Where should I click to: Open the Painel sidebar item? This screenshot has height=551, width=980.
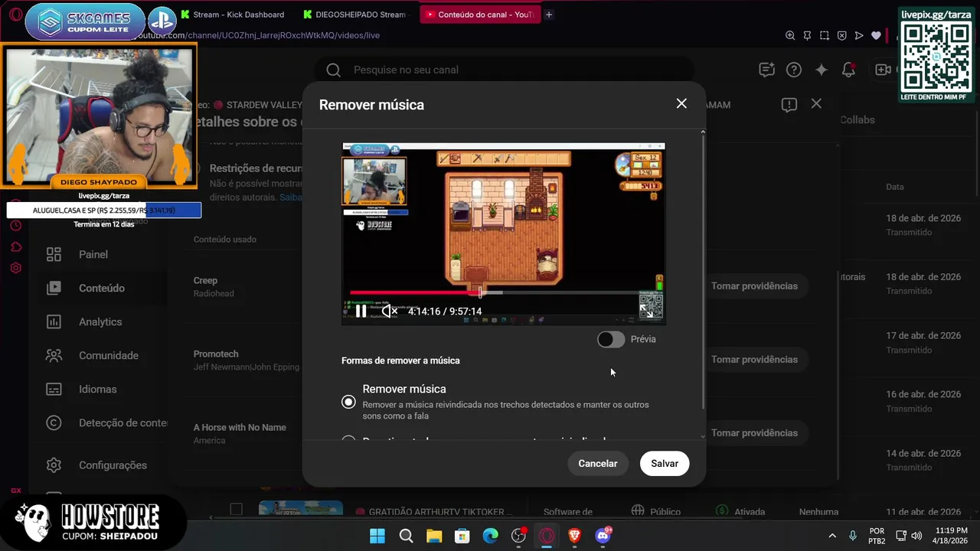click(93, 254)
